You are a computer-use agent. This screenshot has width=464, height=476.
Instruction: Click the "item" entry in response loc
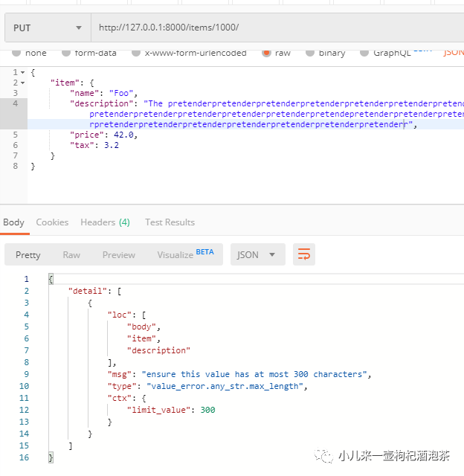coord(141,338)
